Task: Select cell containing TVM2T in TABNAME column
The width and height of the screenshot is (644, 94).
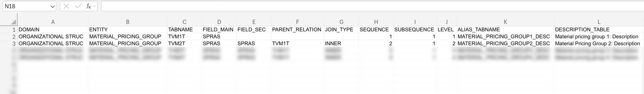Action: (177, 44)
